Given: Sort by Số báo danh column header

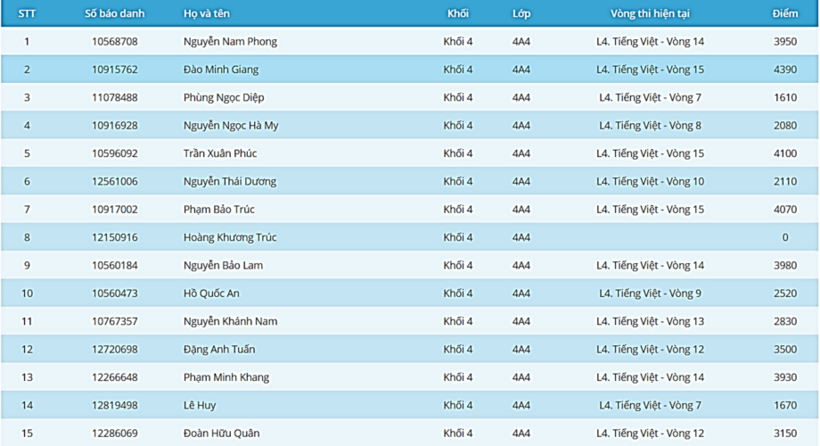Looking at the screenshot, I should pyautogui.click(x=114, y=14).
